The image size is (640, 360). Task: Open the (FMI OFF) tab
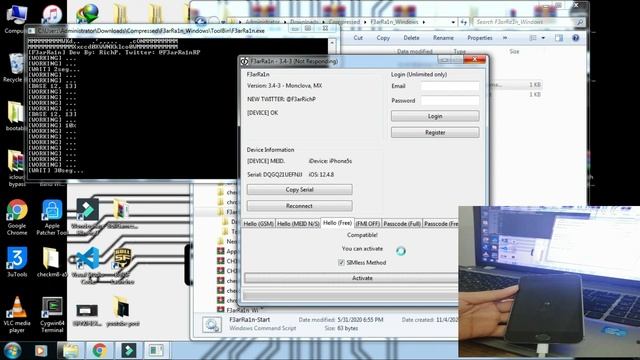(368, 224)
